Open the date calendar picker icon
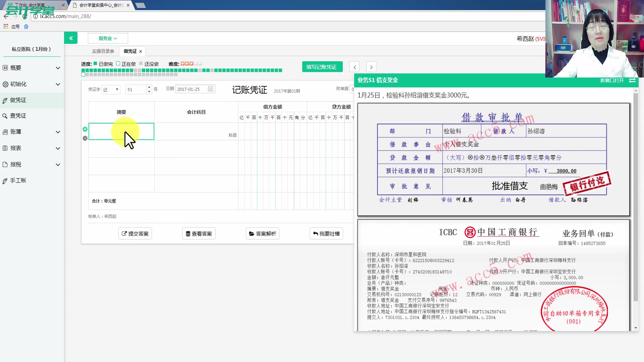Screen dimensions: 644x362 point(210,89)
